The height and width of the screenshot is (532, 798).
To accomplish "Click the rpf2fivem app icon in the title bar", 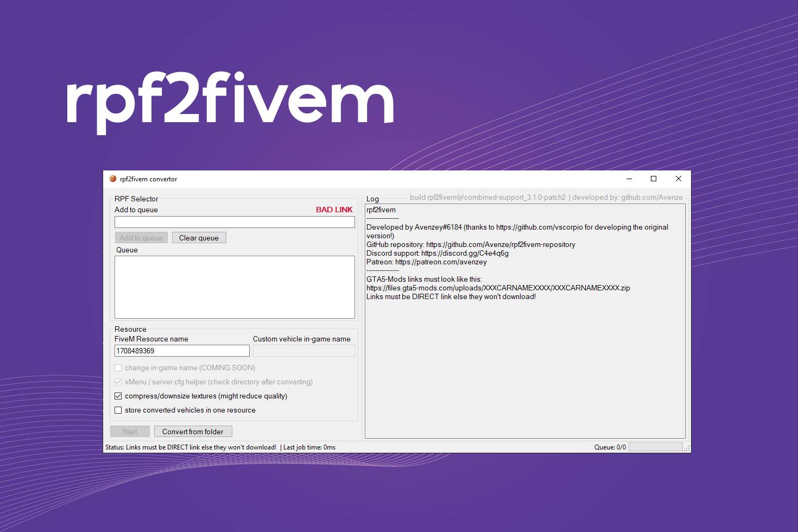I will tap(112, 179).
